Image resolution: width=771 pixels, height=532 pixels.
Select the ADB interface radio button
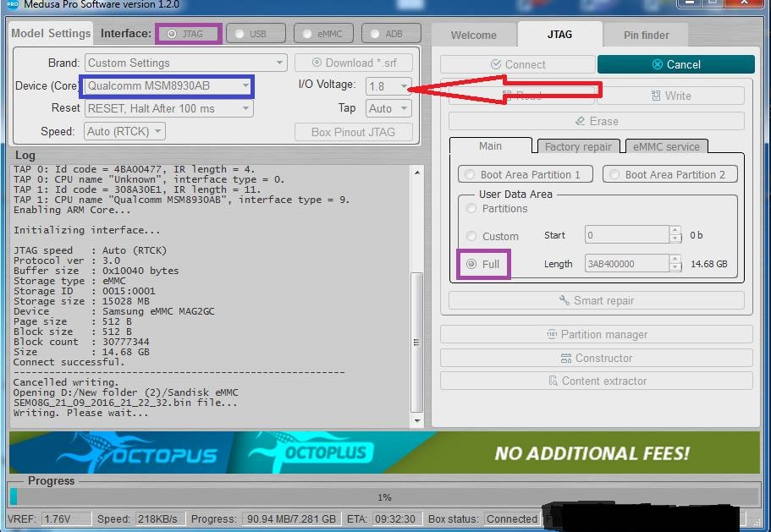click(391, 34)
